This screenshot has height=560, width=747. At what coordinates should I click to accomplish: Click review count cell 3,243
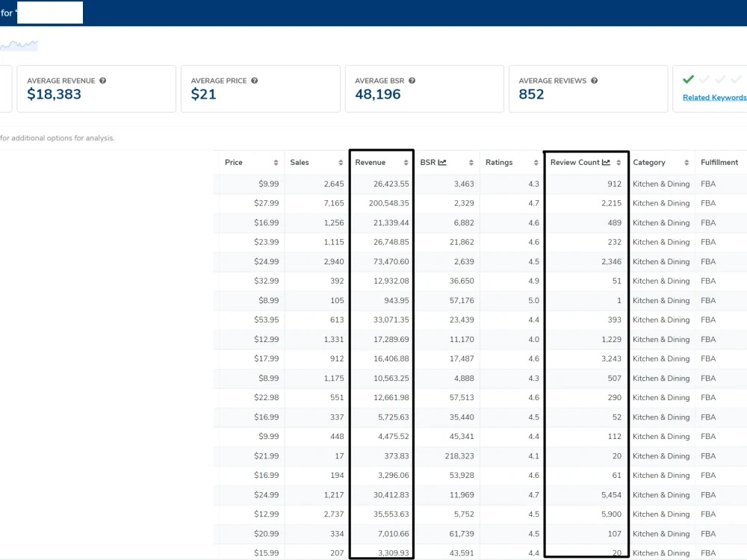click(x=611, y=358)
